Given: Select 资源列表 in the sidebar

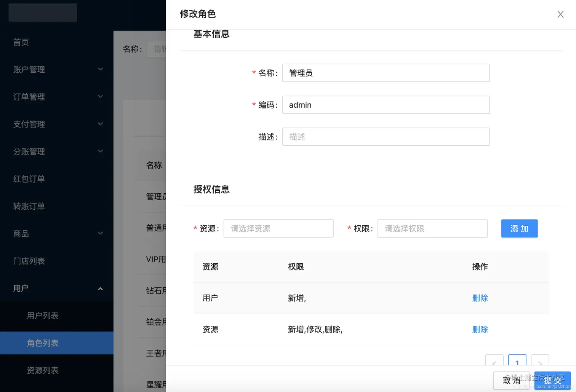Looking at the screenshot, I should (43, 370).
